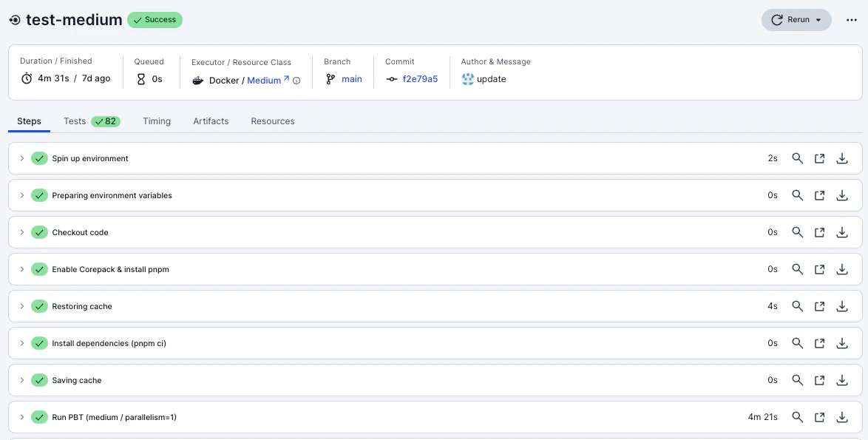The image size is (868, 440).
Task: Open the Medium resource class link
Action: [268, 81]
